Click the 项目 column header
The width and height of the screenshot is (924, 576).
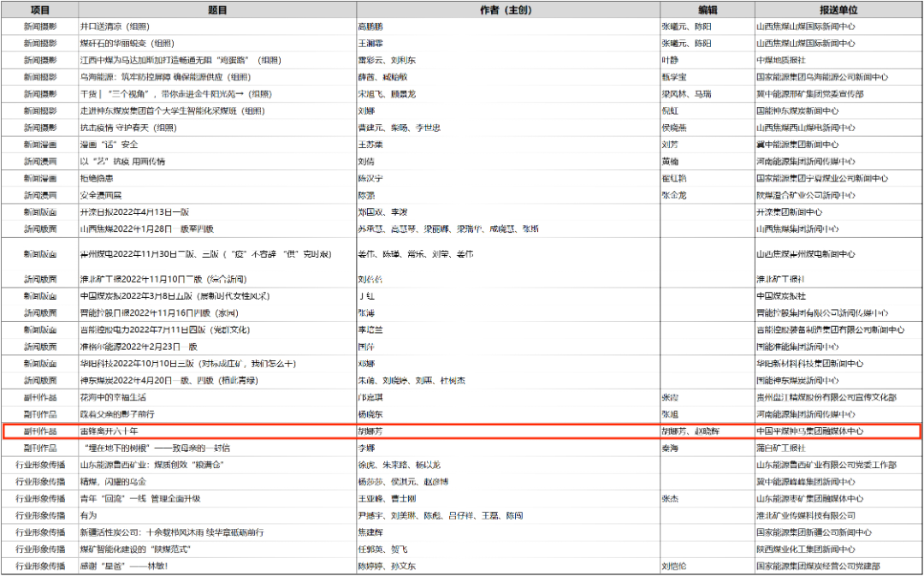point(39,9)
